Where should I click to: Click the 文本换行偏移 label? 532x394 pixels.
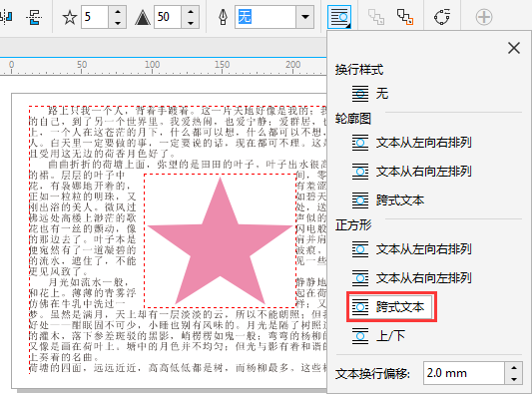pyautogui.click(x=372, y=374)
